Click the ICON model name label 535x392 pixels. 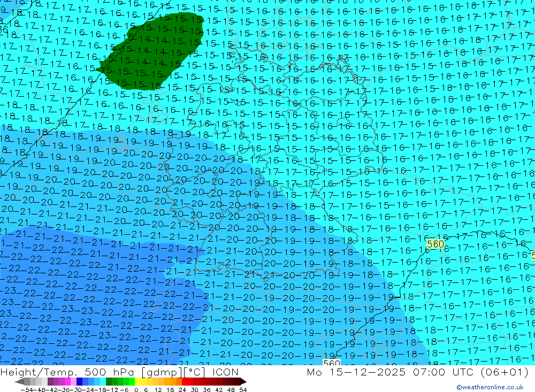click(225, 372)
